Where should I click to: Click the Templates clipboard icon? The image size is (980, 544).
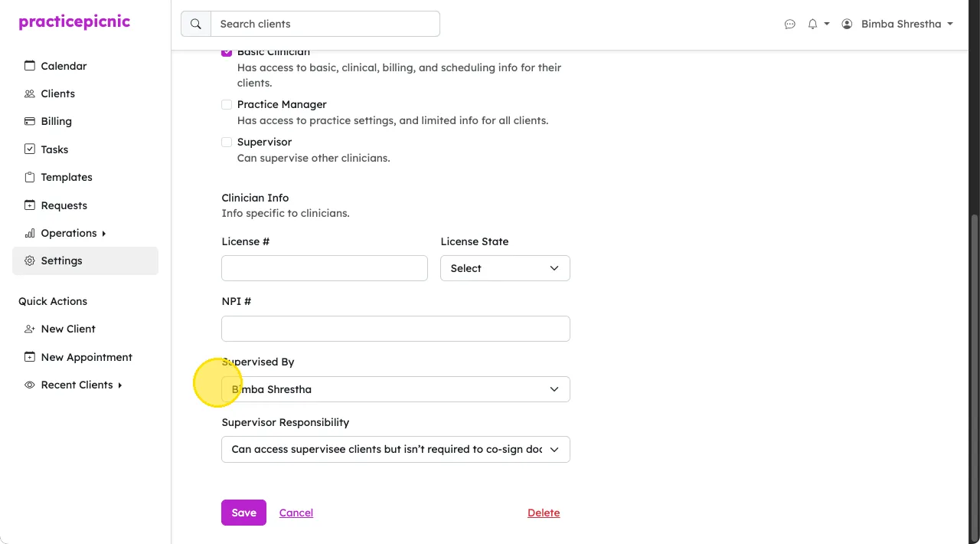pyautogui.click(x=30, y=177)
